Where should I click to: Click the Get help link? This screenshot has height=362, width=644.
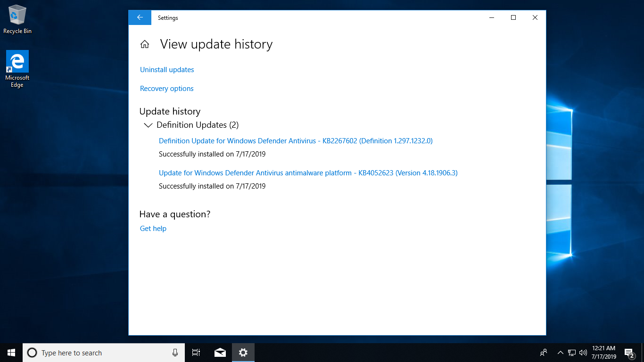pyautogui.click(x=153, y=229)
